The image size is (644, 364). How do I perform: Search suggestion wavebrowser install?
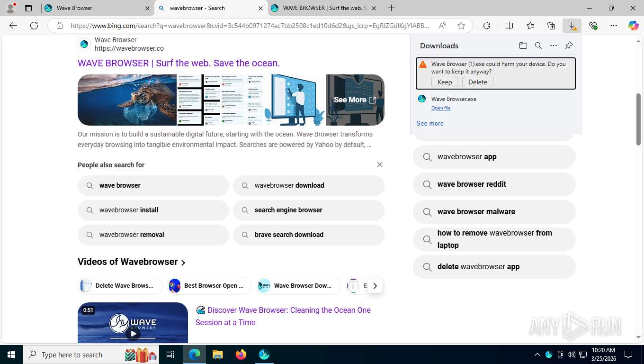coord(153,210)
